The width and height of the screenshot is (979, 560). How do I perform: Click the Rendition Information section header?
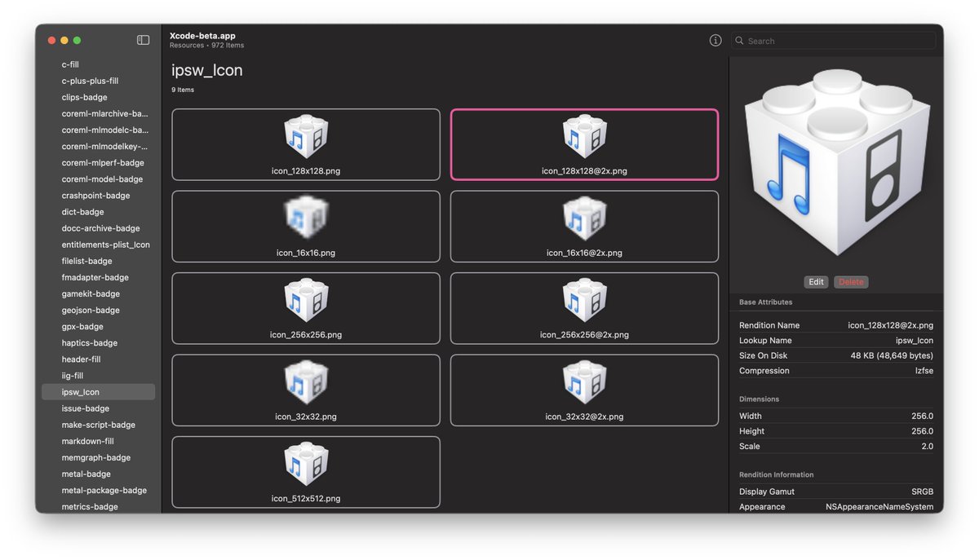click(x=776, y=474)
